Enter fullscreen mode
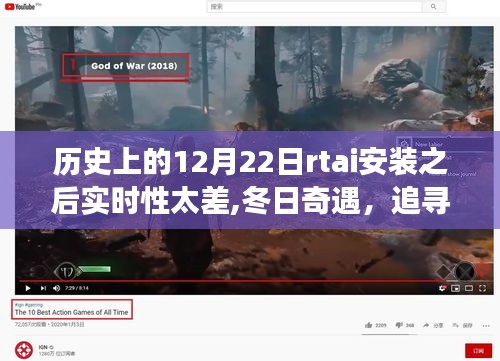Image resolution: width=500 pixels, height=361 pixels. click(482, 288)
